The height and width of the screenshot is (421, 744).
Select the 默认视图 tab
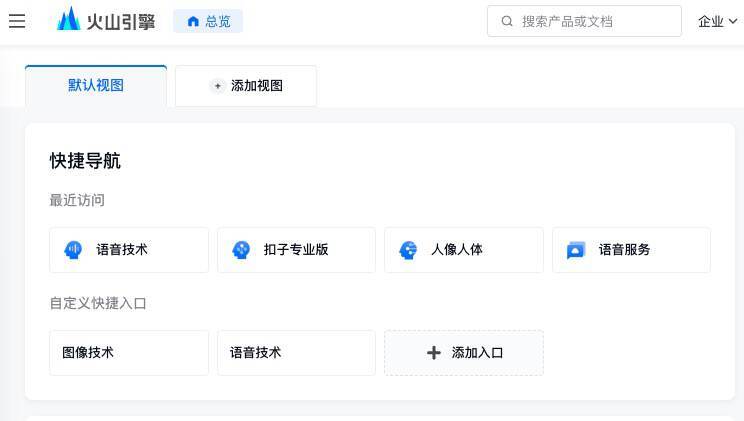[x=96, y=86]
